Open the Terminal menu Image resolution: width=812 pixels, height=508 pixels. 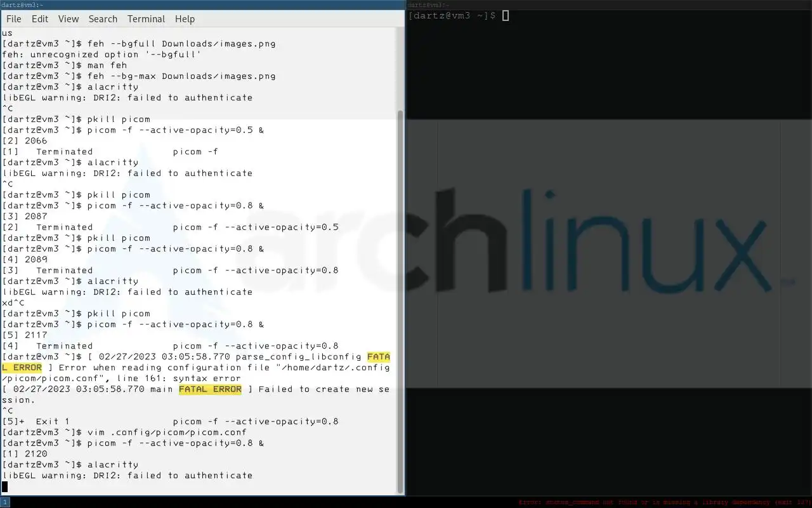[146, 19]
